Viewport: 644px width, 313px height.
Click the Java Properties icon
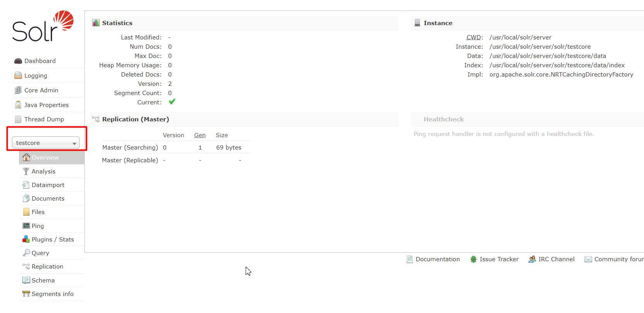tap(18, 105)
